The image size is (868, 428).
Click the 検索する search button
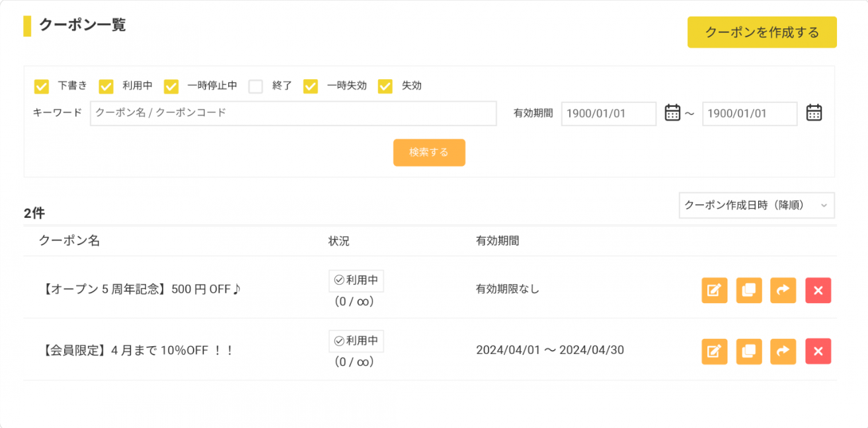[x=429, y=153]
